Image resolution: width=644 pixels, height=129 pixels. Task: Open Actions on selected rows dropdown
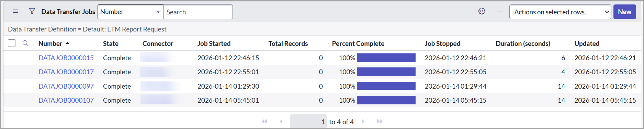(x=560, y=12)
